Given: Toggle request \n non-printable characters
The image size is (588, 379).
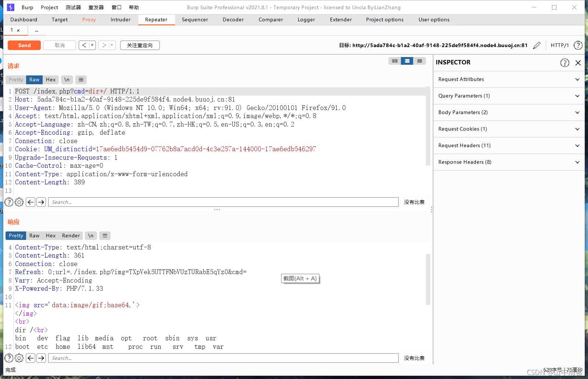Looking at the screenshot, I should [67, 79].
